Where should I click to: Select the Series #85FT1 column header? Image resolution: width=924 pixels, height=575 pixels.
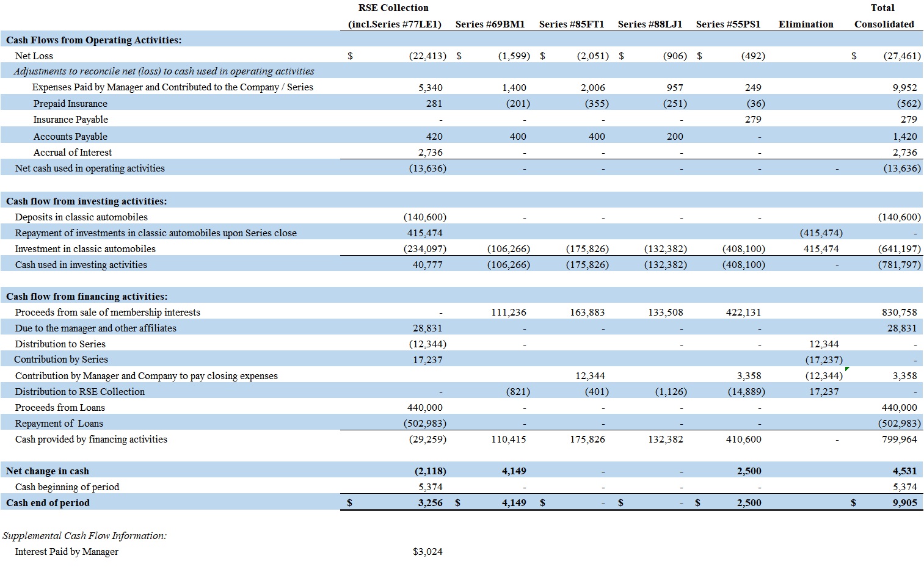coord(571,24)
